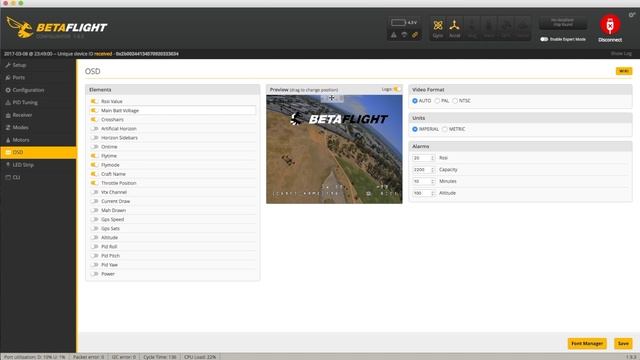
Task: Open the CLI tab
Action: [38, 177]
